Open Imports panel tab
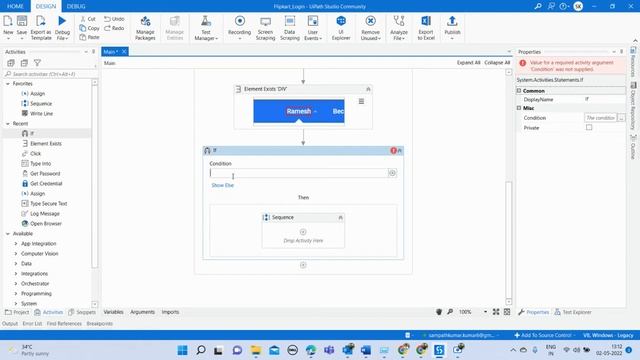 tap(170, 312)
